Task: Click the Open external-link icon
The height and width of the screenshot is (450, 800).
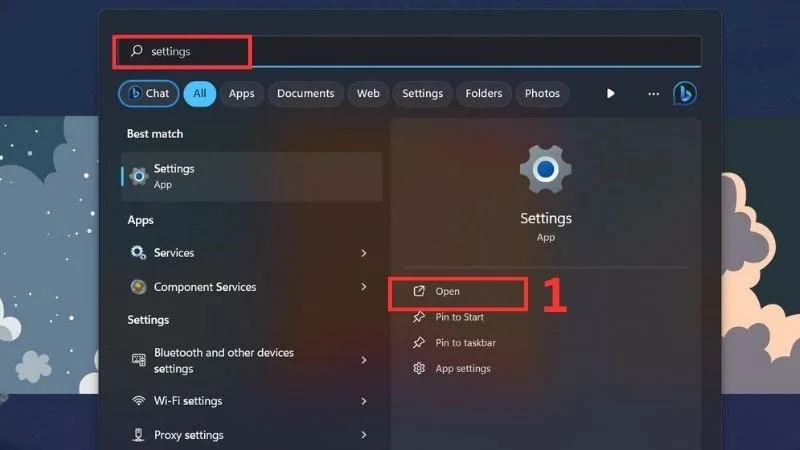Action: (419, 291)
